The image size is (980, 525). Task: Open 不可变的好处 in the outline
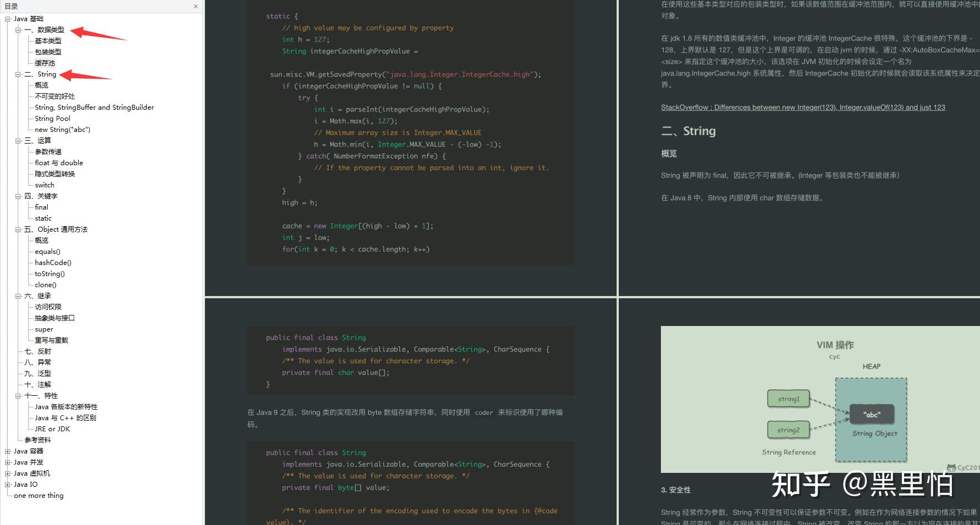coord(55,96)
